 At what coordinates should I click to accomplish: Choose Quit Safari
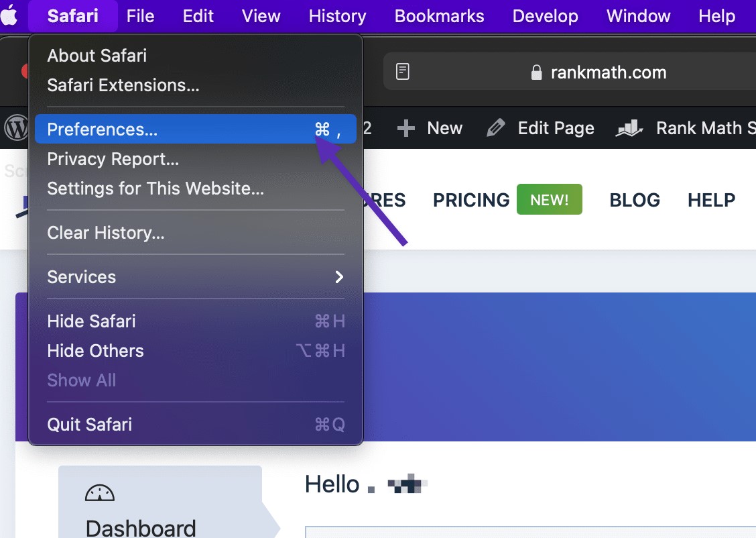coord(196,425)
